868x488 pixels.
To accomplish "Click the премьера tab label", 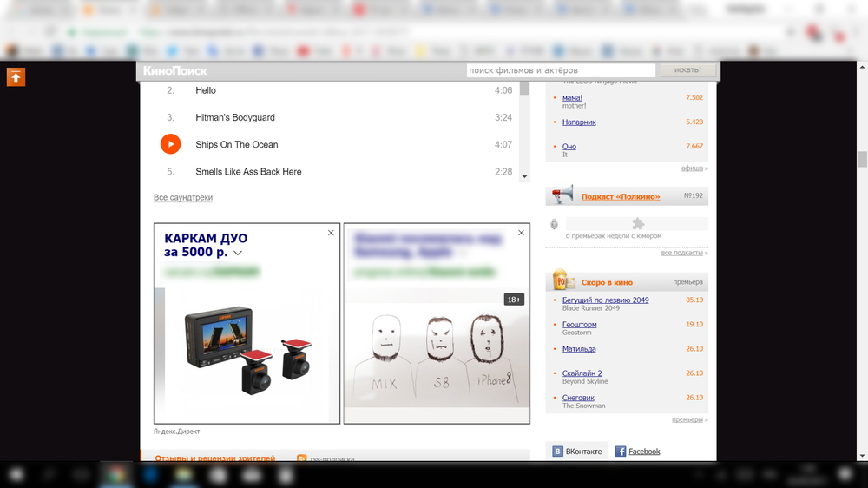I will pos(687,282).
